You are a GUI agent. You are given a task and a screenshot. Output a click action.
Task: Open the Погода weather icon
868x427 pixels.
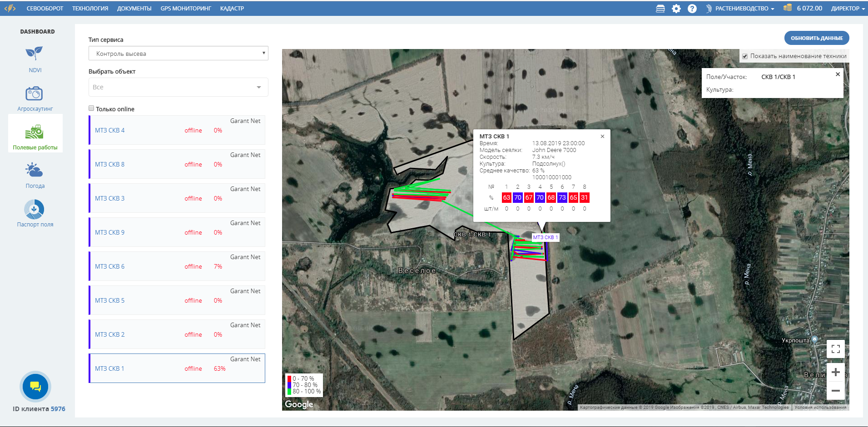[35, 170]
